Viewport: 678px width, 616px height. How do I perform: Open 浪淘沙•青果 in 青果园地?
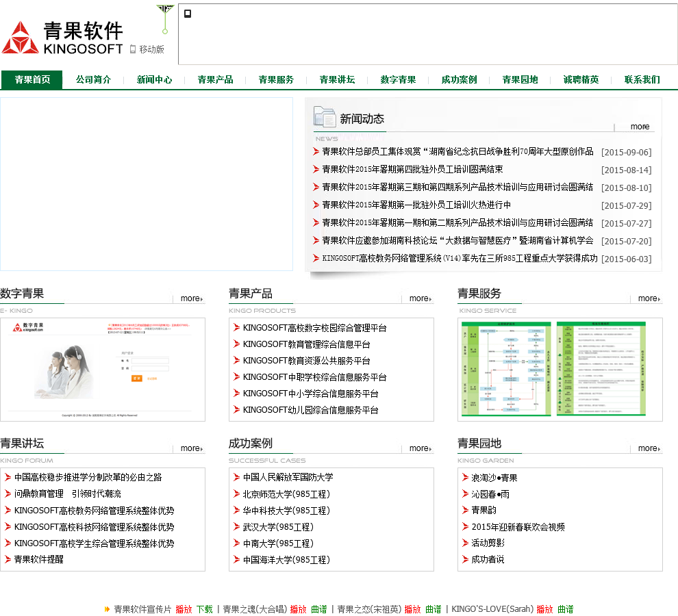494,478
